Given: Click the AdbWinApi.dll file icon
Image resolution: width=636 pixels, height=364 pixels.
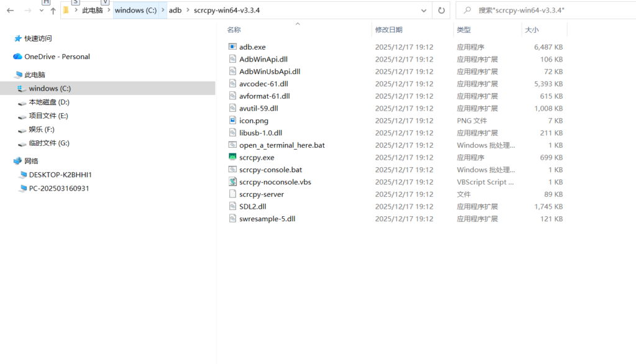Looking at the screenshot, I should 232,59.
